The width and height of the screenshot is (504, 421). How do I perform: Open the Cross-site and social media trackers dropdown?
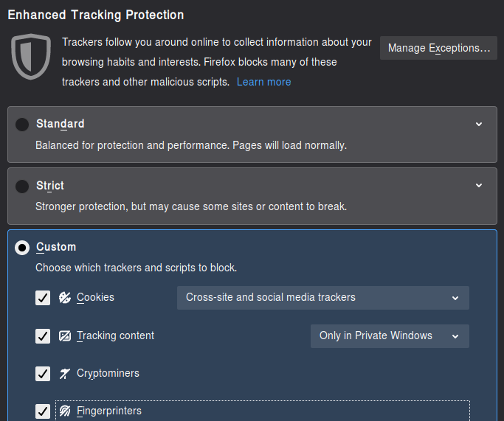pyautogui.click(x=322, y=298)
